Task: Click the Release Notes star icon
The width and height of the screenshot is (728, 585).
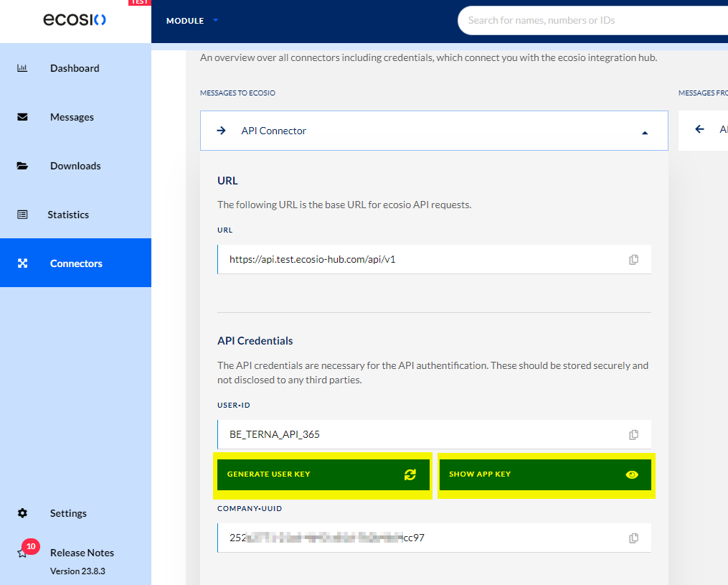Action: pos(22,553)
